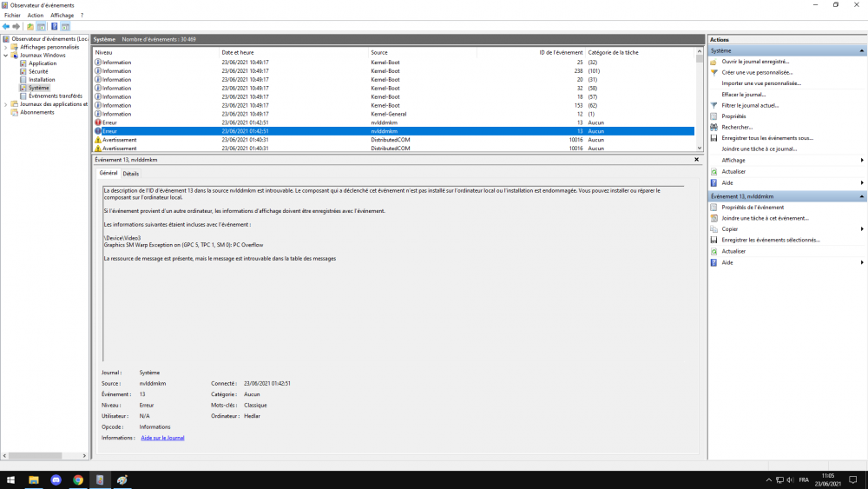Viewport: 868px width, 489px height.
Task: Open the Fichier menu
Action: coord(12,16)
